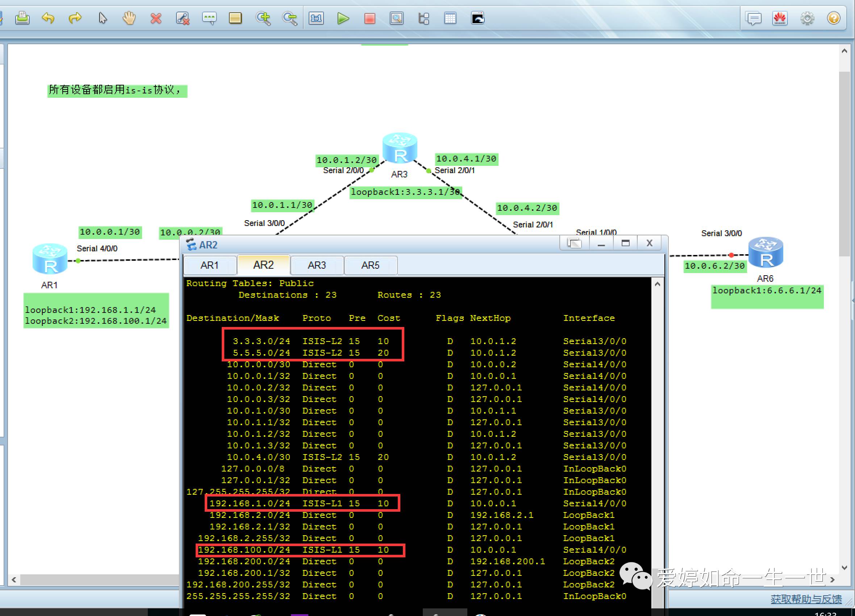Click the rectangle palette drawing tool

(x=235, y=18)
